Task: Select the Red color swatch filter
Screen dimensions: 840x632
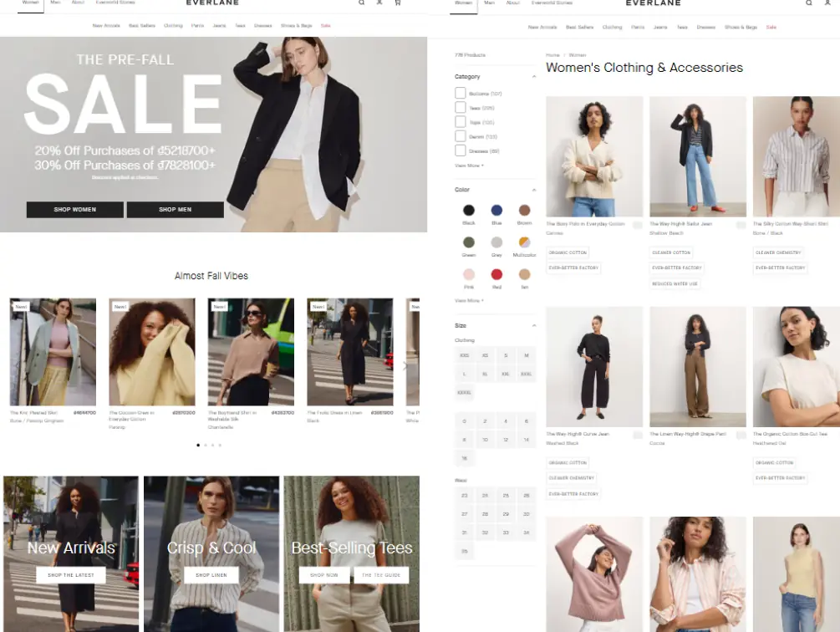Action: pyautogui.click(x=496, y=274)
